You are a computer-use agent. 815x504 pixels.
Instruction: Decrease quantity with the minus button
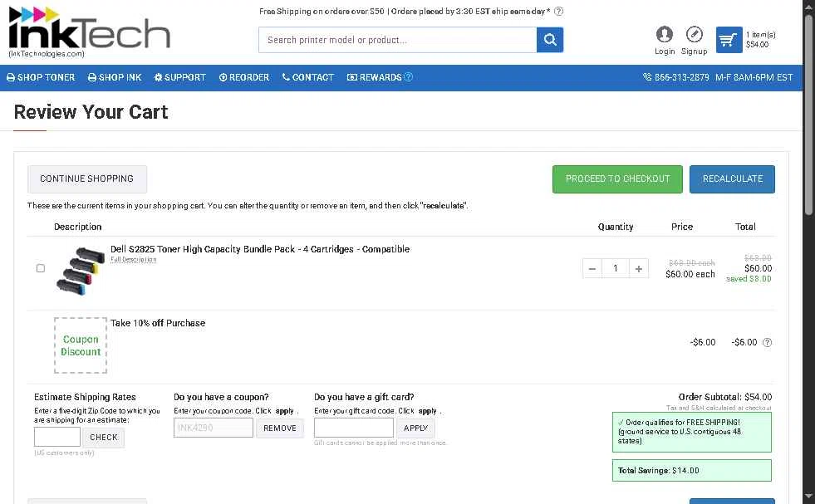click(x=592, y=268)
